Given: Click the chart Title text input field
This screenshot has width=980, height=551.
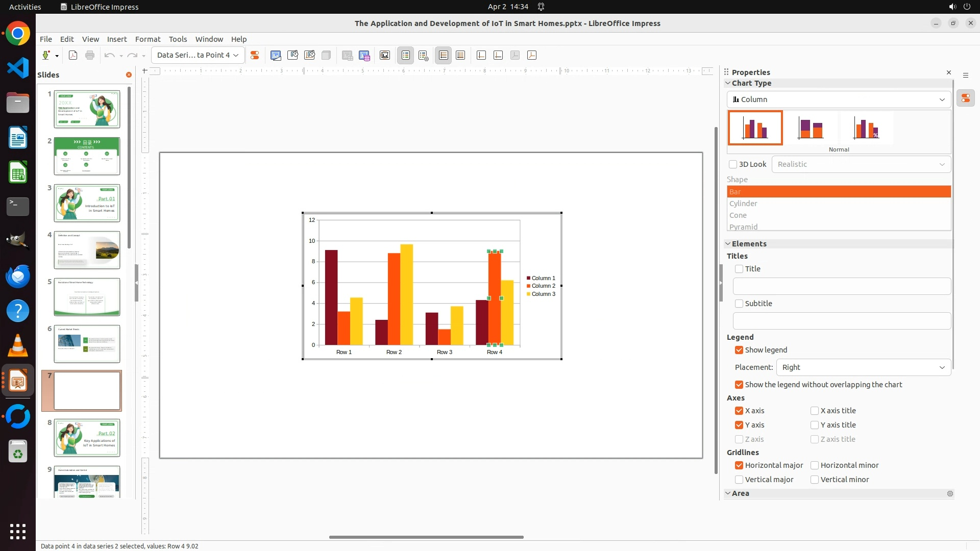Looking at the screenshot, I should pos(842,286).
